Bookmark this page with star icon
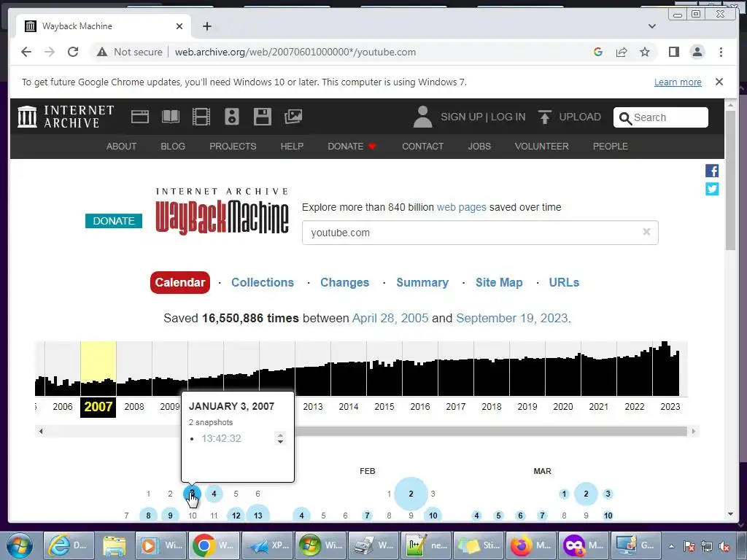 coord(645,52)
